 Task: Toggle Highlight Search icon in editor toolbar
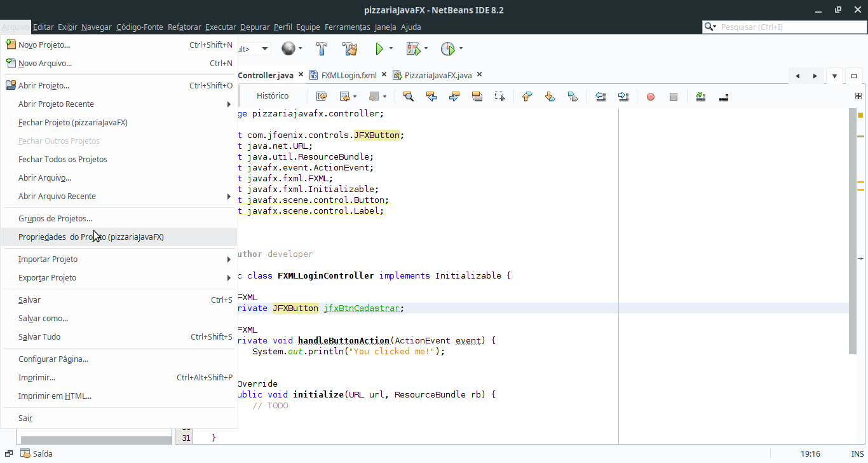point(477,97)
